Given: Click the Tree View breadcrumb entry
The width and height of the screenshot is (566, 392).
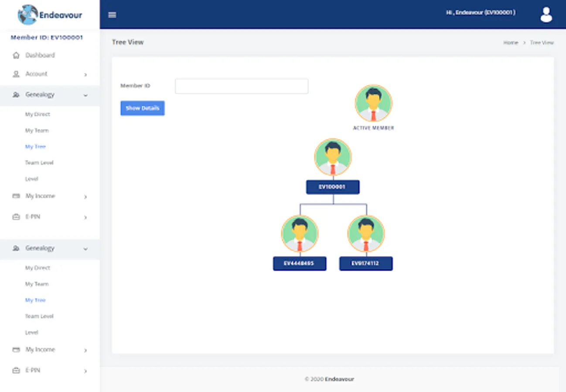Looking at the screenshot, I should tap(542, 43).
